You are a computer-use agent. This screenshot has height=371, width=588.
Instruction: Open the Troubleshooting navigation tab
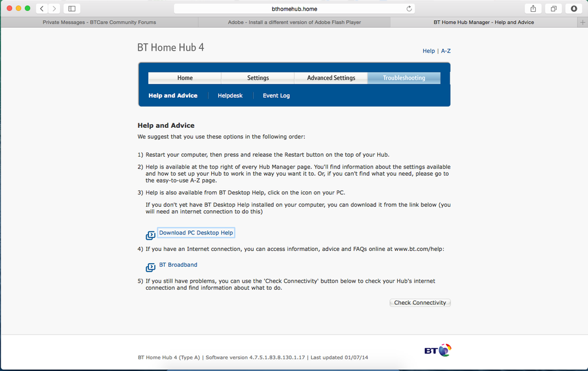point(404,78)
